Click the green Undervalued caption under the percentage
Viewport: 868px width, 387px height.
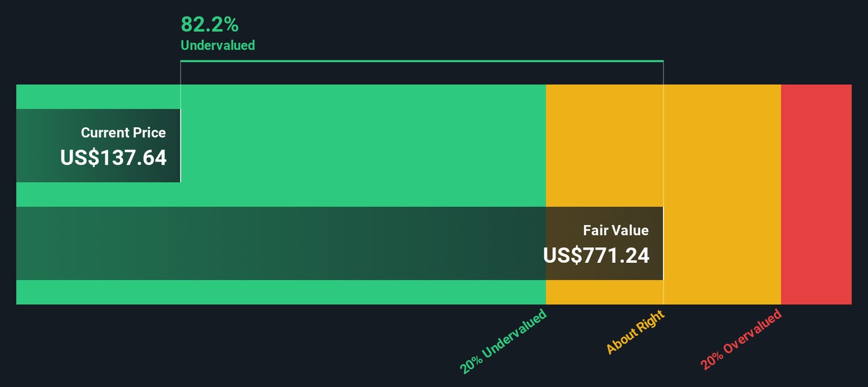click(x=218, y=45)
